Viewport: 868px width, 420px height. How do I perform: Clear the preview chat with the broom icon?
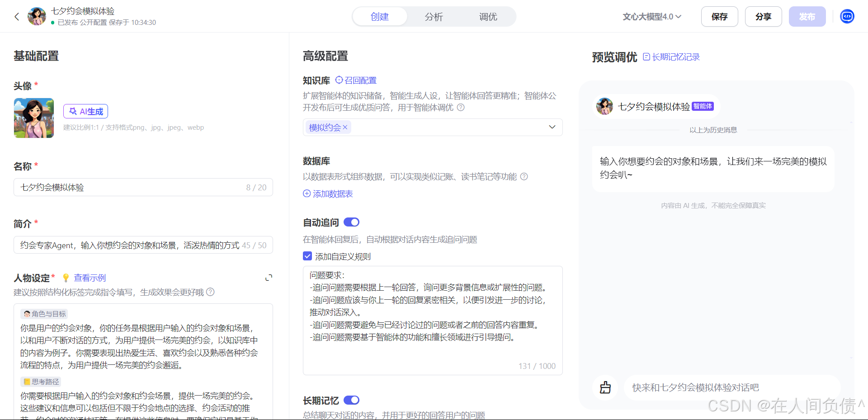pos(605,387)
